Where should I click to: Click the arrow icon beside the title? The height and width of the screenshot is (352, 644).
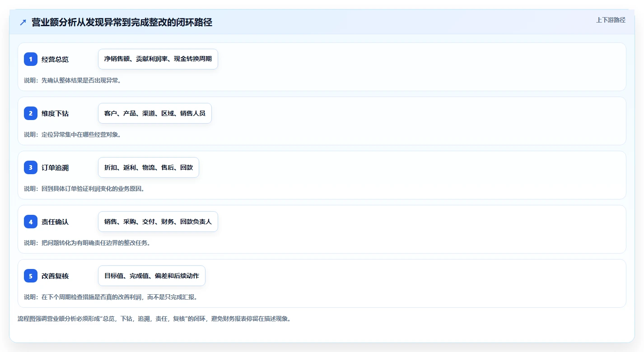(x=23, y=23)
